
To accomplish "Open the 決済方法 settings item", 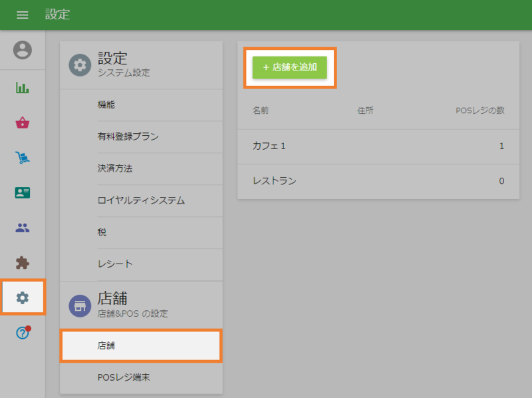I will point(141,168).
